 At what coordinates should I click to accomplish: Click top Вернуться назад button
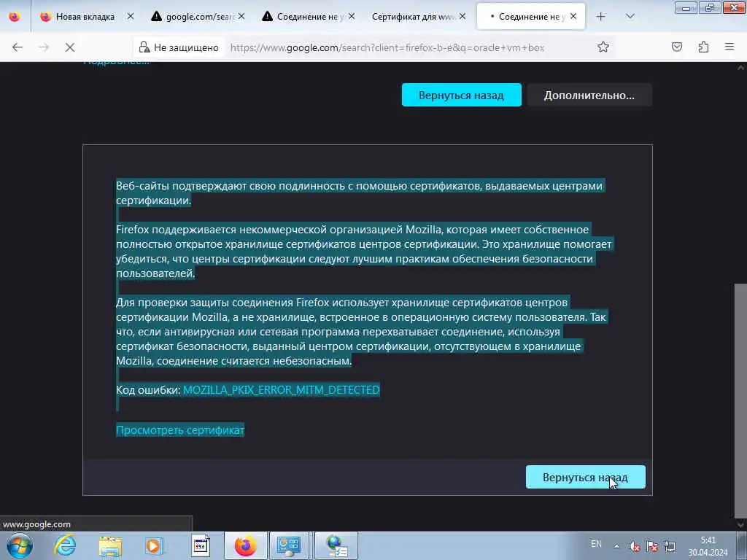point(461,96)
